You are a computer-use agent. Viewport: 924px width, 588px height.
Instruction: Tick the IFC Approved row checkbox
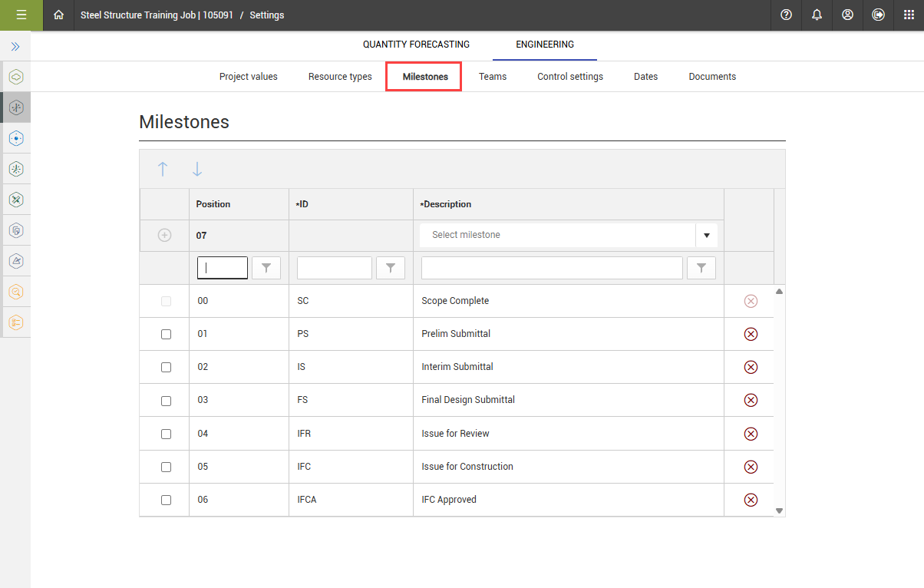click(166, 500)
